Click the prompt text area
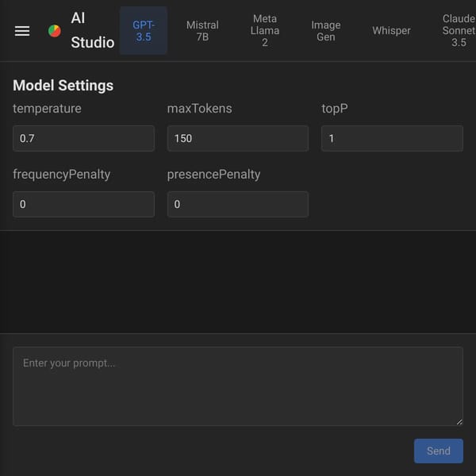The image size is (476, 476). tap(238, 386)
